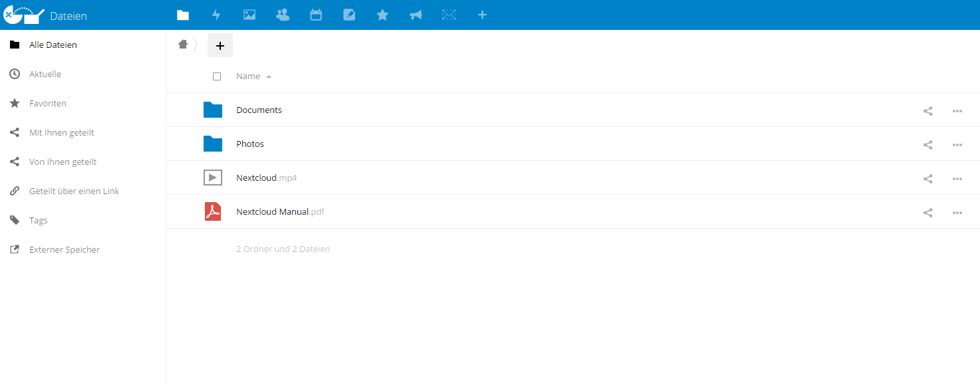Open the Activity lightning bolt app
The width and height of the screenshot is (980, 385).
(216, 15)
